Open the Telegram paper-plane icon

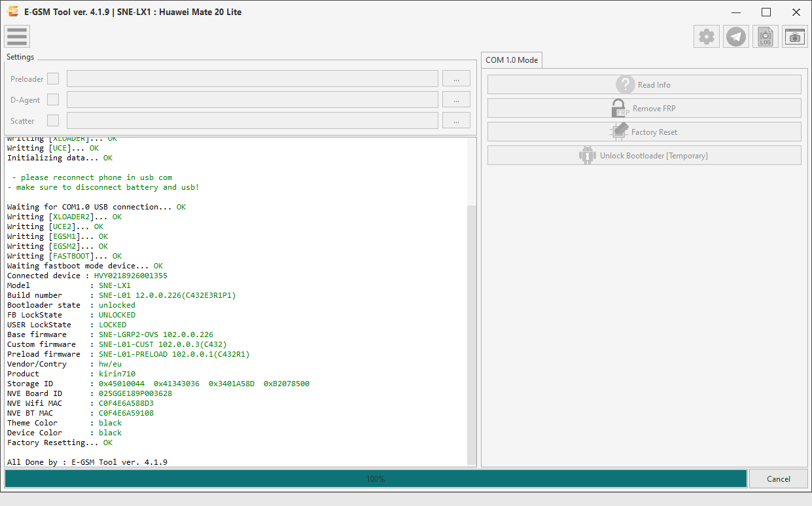(x=736, y=37)
